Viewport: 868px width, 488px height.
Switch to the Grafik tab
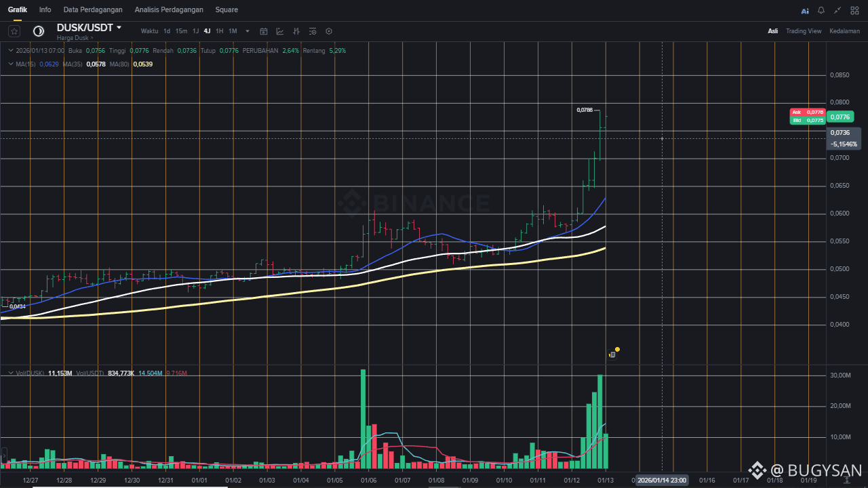(18, 10)
